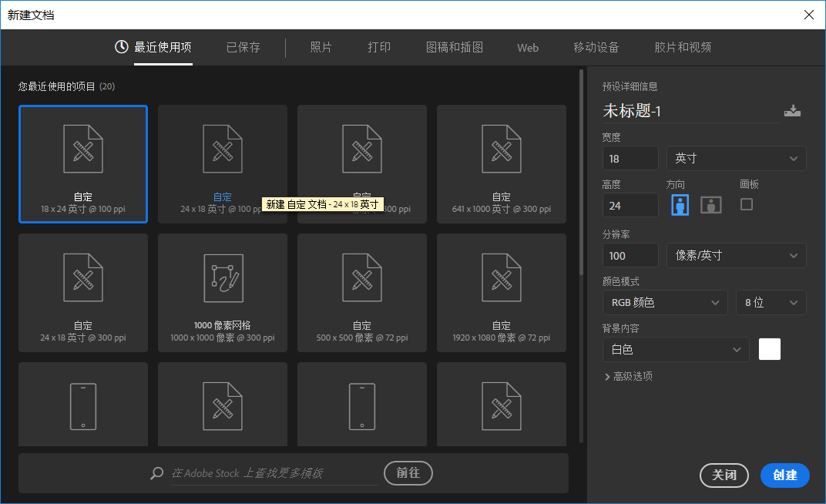Open the 已保存 tab

pyautogui.click(x=243, y=48)
